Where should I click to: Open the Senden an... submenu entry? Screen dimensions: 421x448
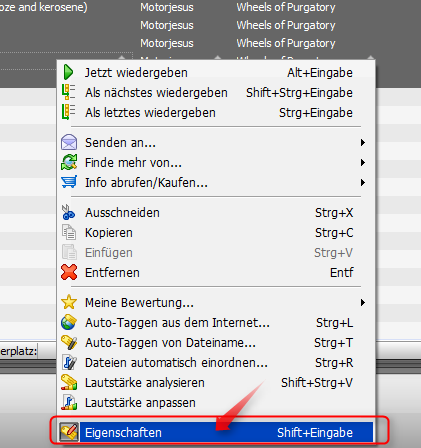click(x=216, y=142)
